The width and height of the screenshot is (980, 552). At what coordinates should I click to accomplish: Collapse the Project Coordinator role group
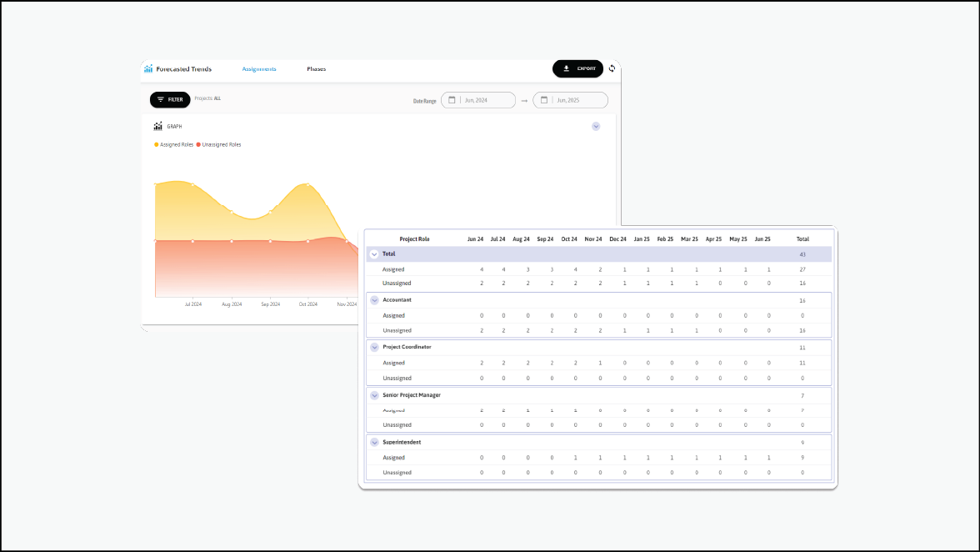(375, 347)
